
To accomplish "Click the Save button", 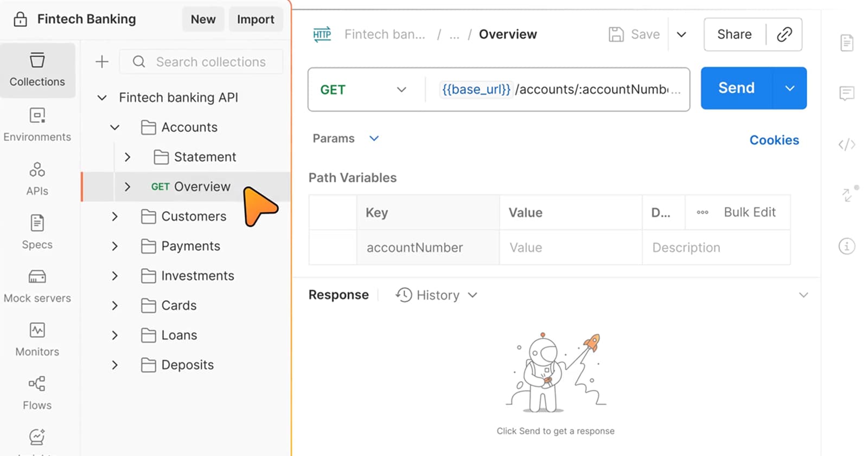I will [634, 35].
